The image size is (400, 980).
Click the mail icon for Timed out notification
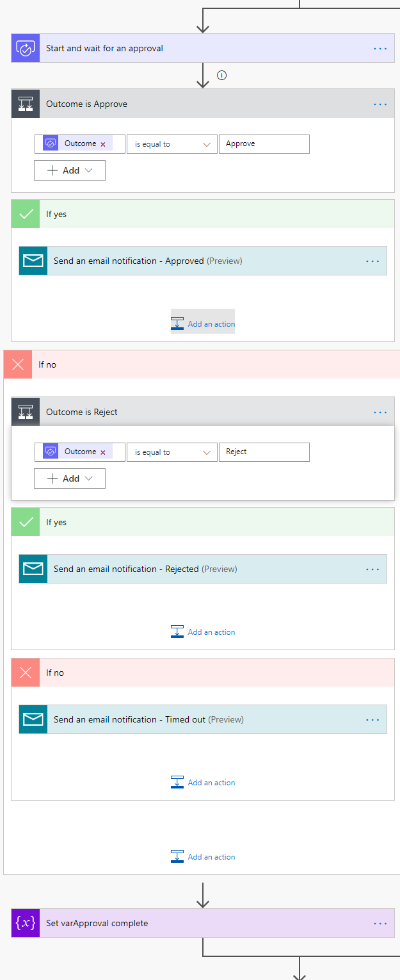tap(33, 719)
